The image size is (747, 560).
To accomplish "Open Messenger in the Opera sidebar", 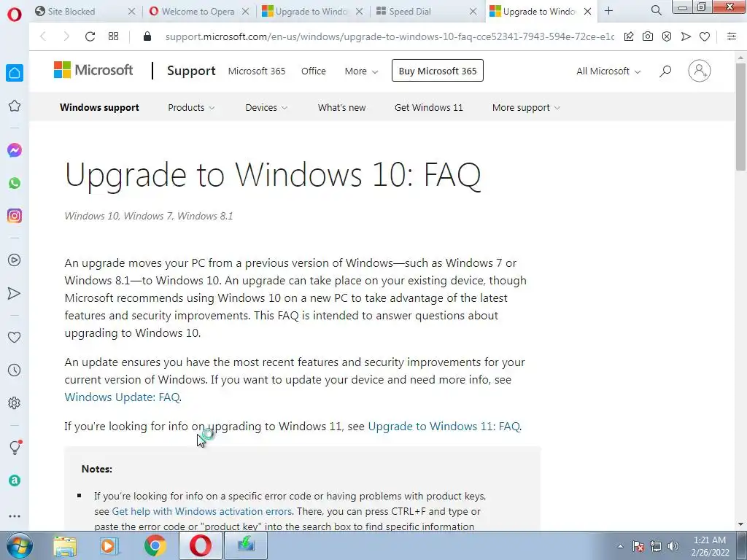I will [15, 150].
